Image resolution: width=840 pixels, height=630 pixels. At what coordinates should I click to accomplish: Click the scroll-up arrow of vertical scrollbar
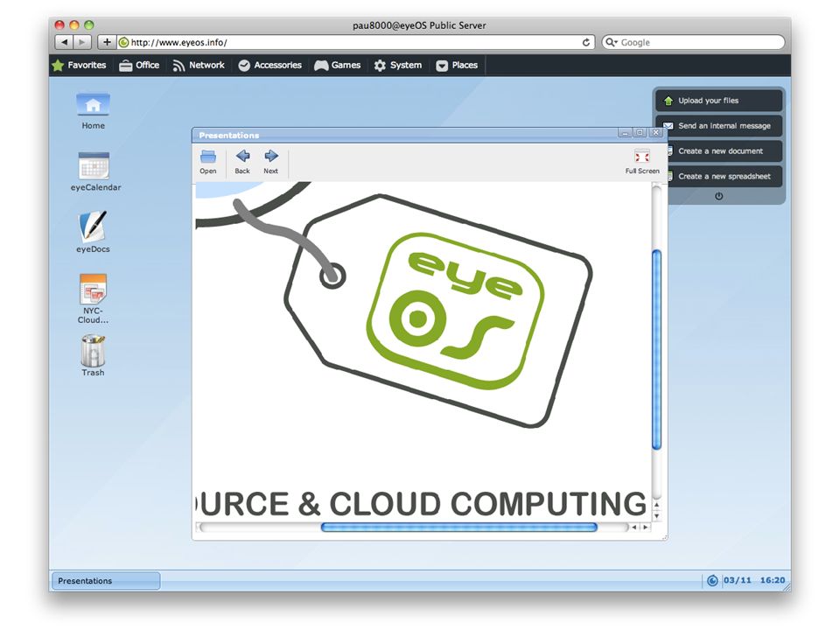pyautogui.click(x=657, y=505)
